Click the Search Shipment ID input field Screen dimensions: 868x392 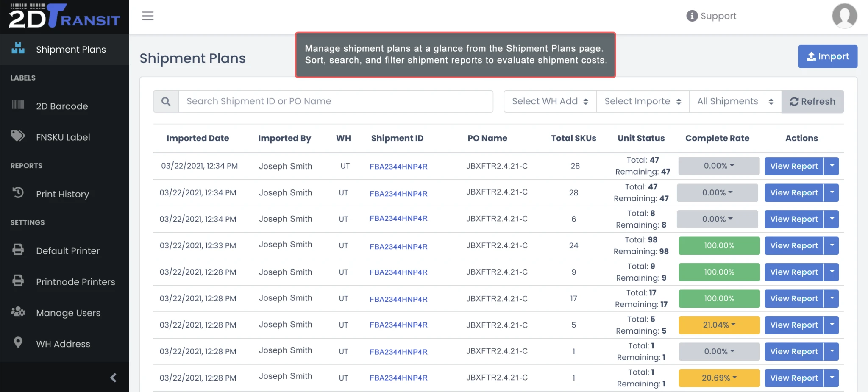[336, 101]
